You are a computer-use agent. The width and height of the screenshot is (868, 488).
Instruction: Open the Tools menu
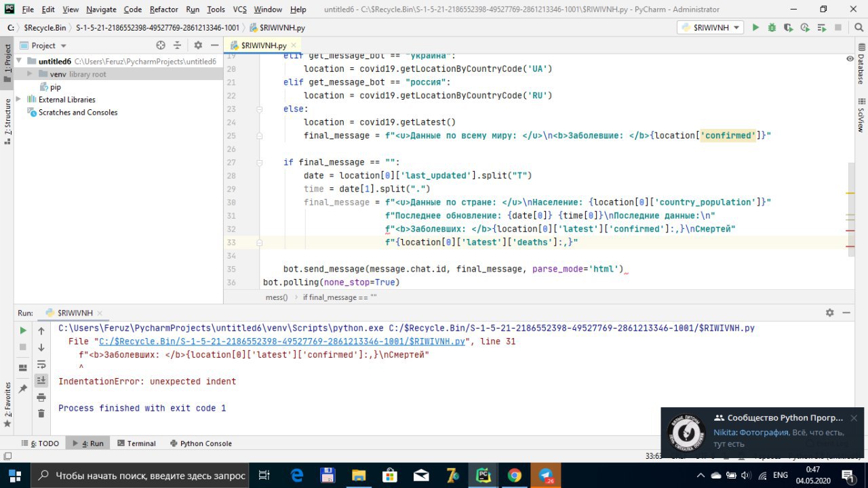(x=216, y=10)
